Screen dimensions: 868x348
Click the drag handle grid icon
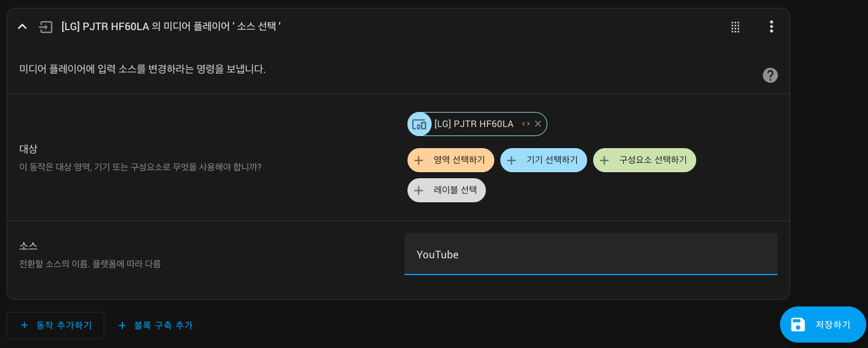pyautogui.click(x=735, y=27)
